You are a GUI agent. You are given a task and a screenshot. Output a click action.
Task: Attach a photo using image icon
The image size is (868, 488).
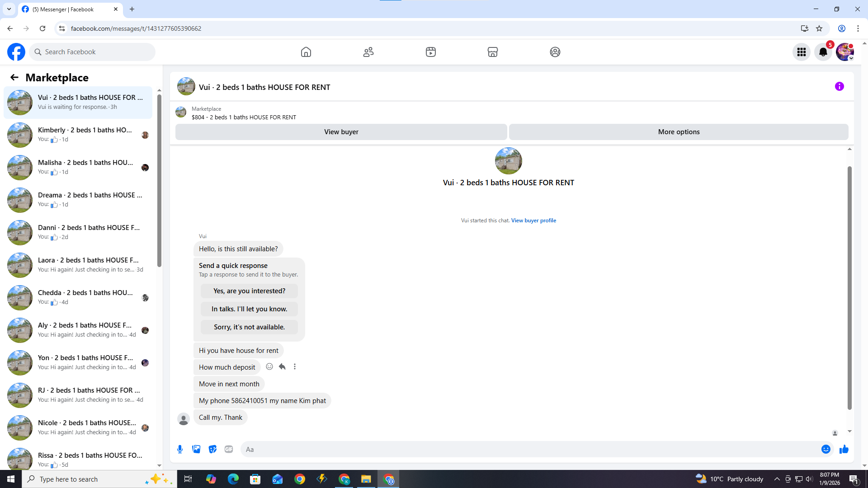pos(196,449)
